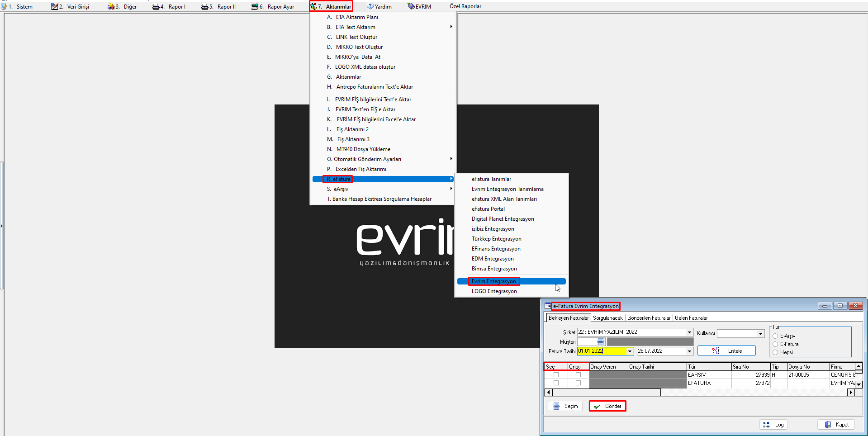868x436 pixels.
Task: Open the 2. Veri Girişi menu
Action: point(70,6)
